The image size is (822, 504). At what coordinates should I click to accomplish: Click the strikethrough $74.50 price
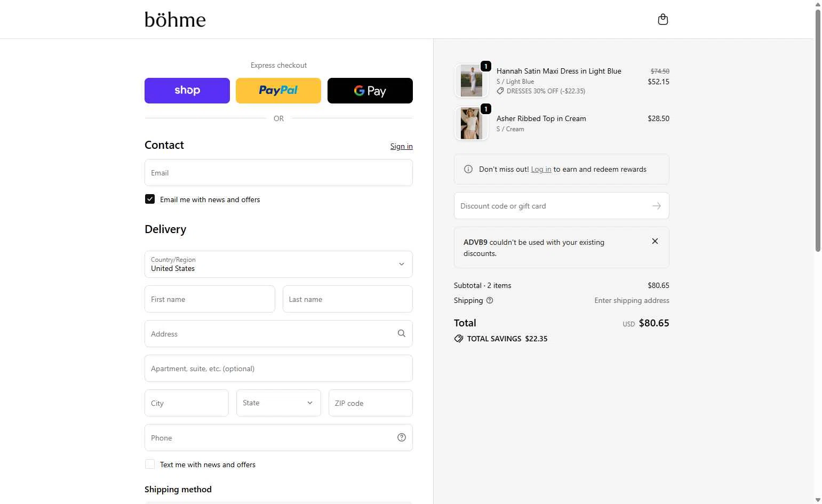(x=660, y=71)
